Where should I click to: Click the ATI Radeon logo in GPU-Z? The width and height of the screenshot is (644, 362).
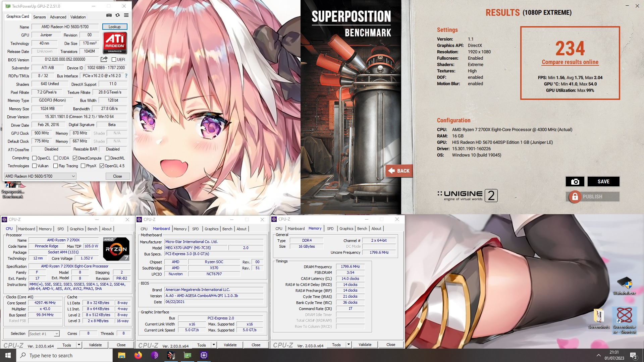pyautogui.click(x=115, y=43)
